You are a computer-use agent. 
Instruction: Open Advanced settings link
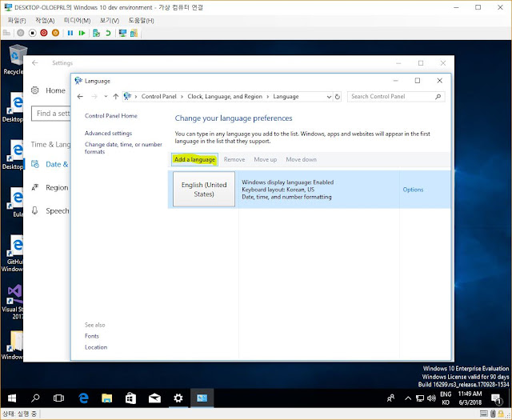(109, 133)
